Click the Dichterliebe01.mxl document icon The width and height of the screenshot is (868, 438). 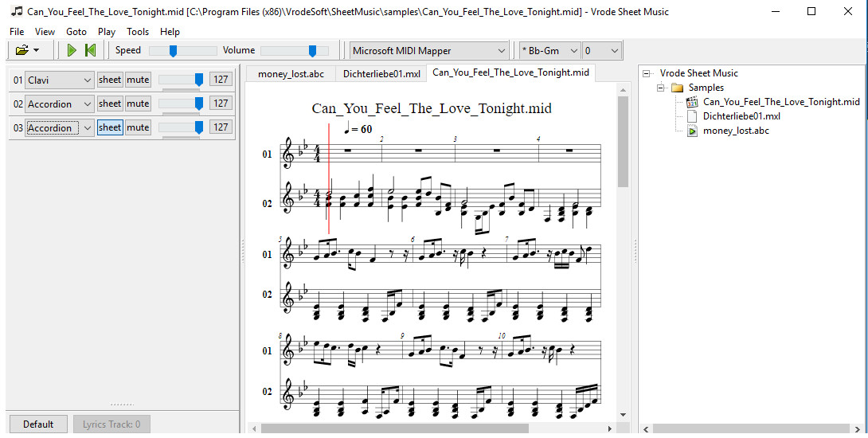(x=692, y=116)
